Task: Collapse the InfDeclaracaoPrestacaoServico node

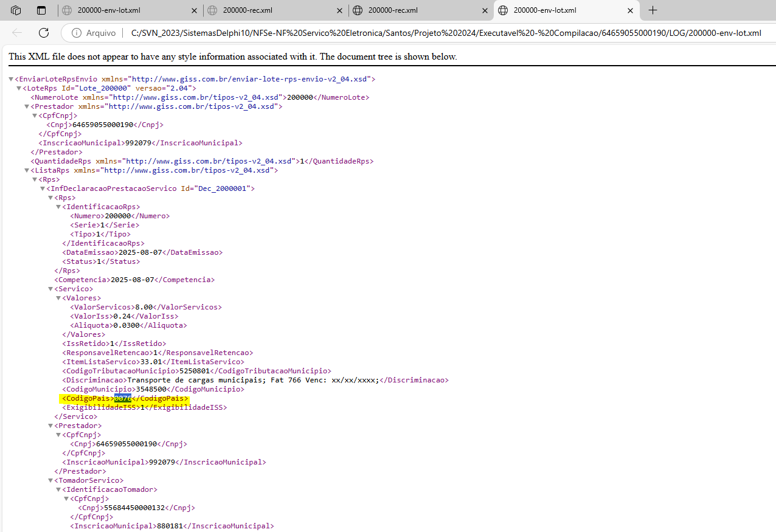Action: [43, 188]
